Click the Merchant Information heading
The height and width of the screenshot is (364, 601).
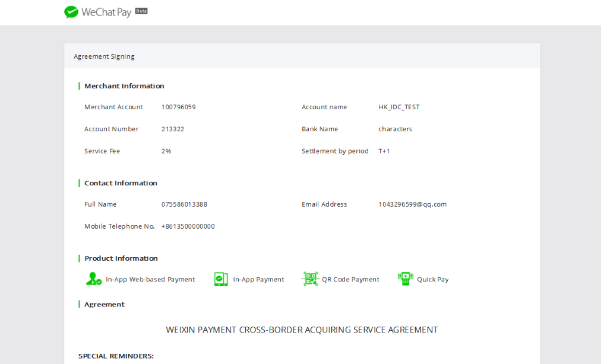[124, 86]
